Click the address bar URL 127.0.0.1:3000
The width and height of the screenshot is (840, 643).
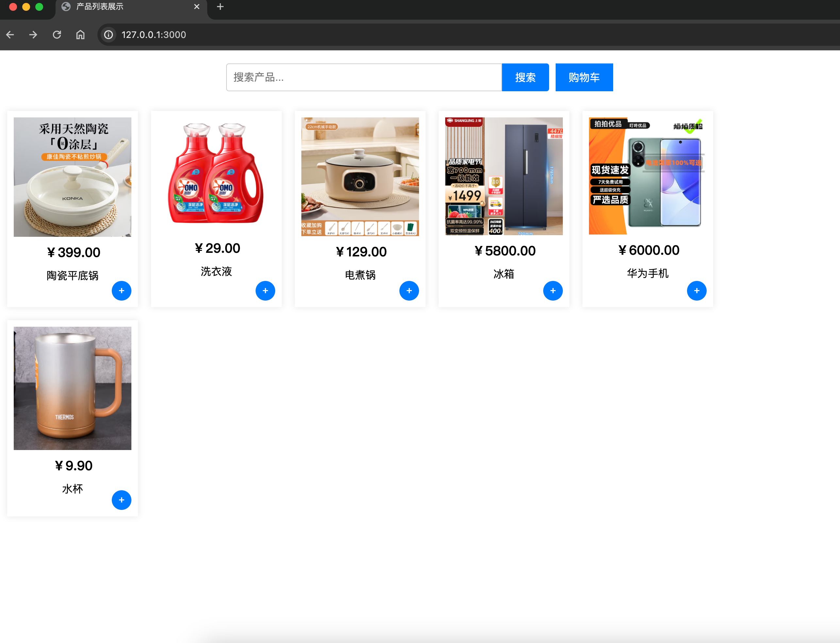pos(154,35)
